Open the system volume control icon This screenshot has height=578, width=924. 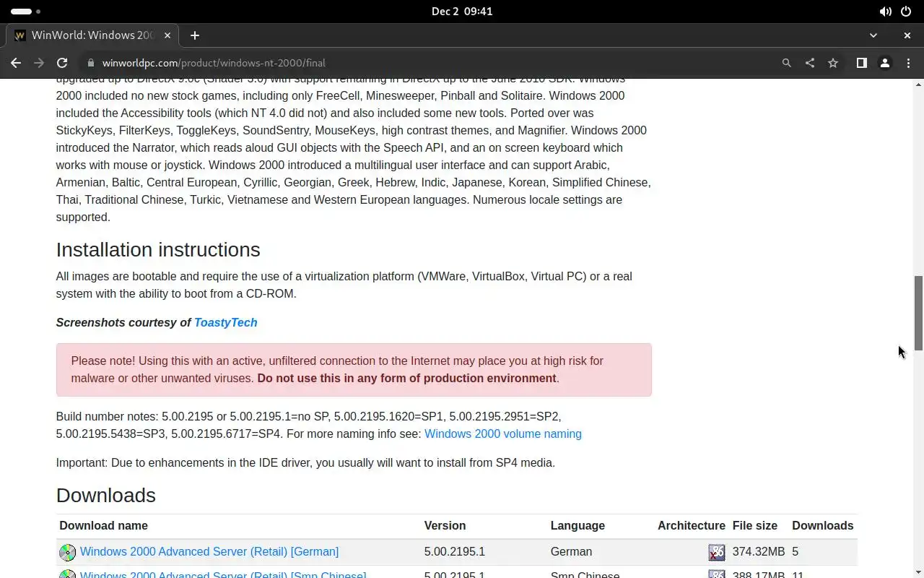coord(885,12)
